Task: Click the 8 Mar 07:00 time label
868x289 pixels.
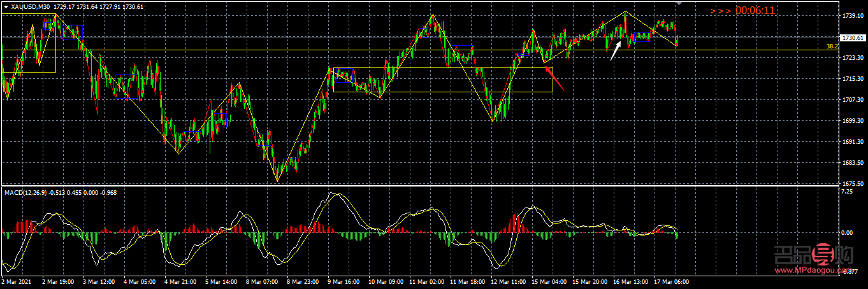Action: pyautogui.click(x=262, y=281)
